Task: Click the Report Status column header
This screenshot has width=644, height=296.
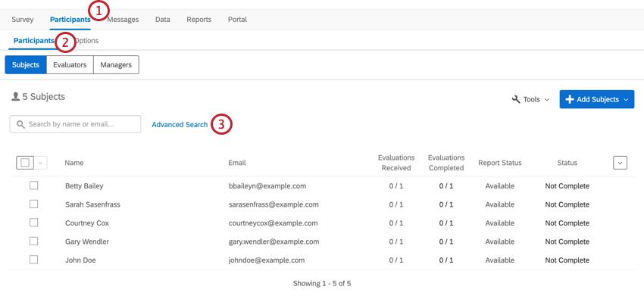Action: 500,163
